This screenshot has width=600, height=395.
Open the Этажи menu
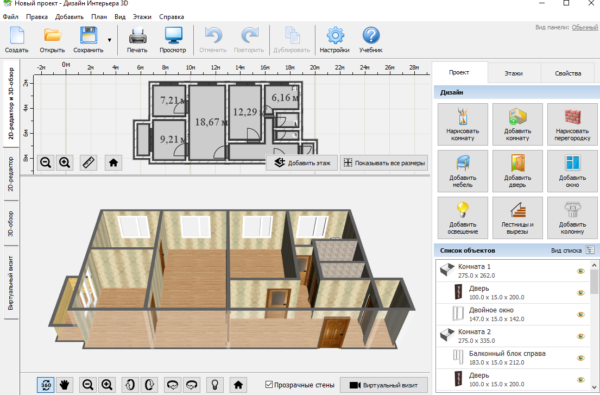(x=142, y=17)
